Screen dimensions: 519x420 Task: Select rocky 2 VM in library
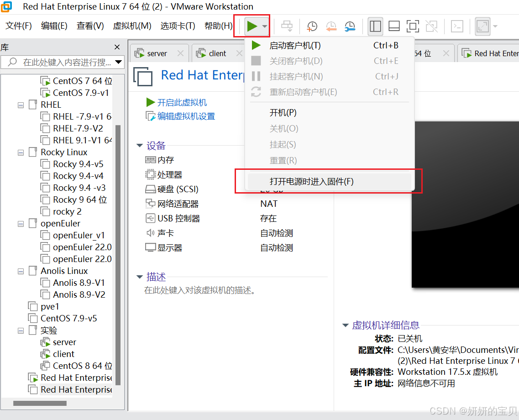tap(67, 211)
